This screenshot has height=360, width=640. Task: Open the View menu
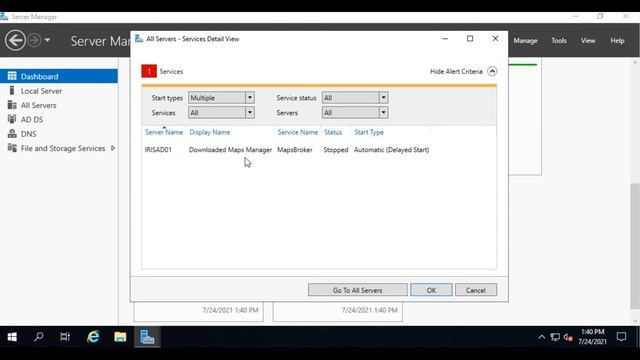click(x=588, y=40)
